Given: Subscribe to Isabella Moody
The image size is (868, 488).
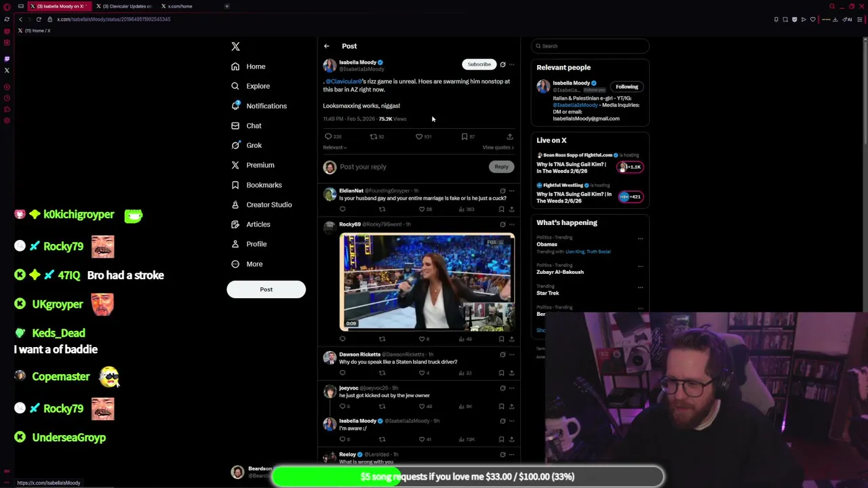Looking at the screenshot, I should tap(479, 64).
